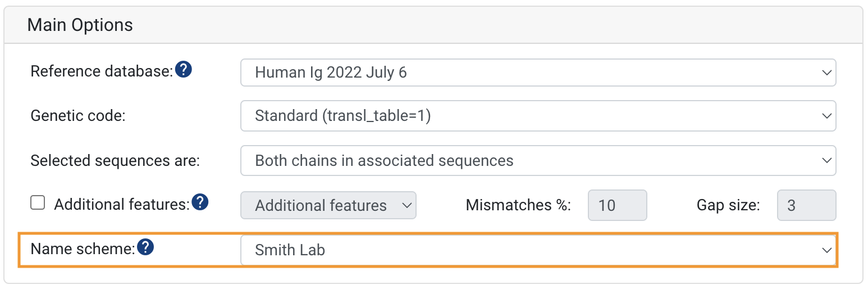868x289 pixels.
Task: Toggle checkbox via Additional features label text
Action: point(122,204)
